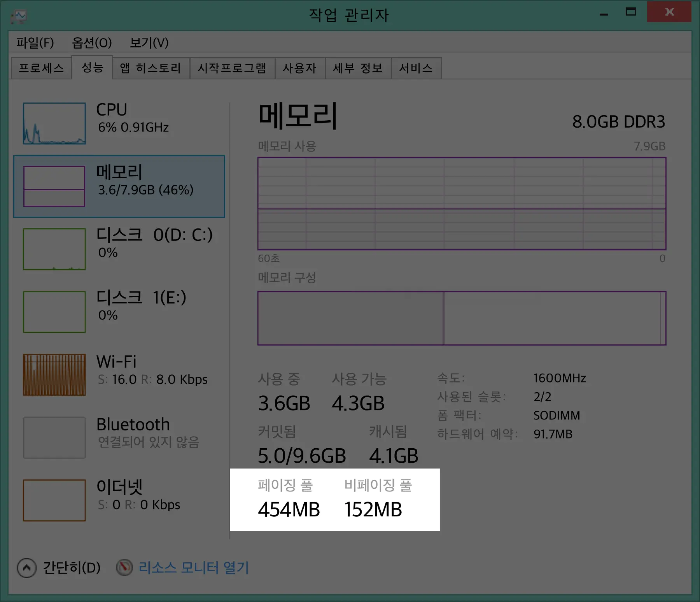Click the 메모리 사용 usage graph
The height and width of the screenshot is (602, 700).
pyautogui.click(x=462, y=204)
